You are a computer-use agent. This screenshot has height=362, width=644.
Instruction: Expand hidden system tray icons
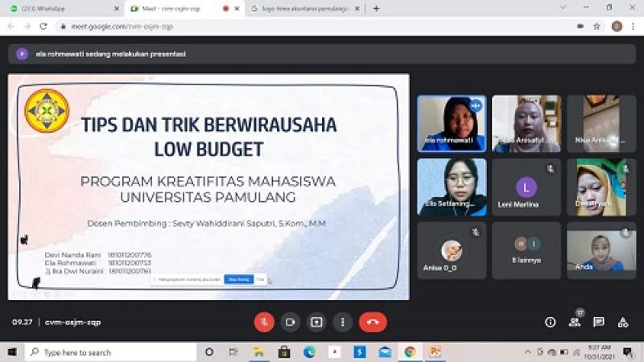(528, 352)
